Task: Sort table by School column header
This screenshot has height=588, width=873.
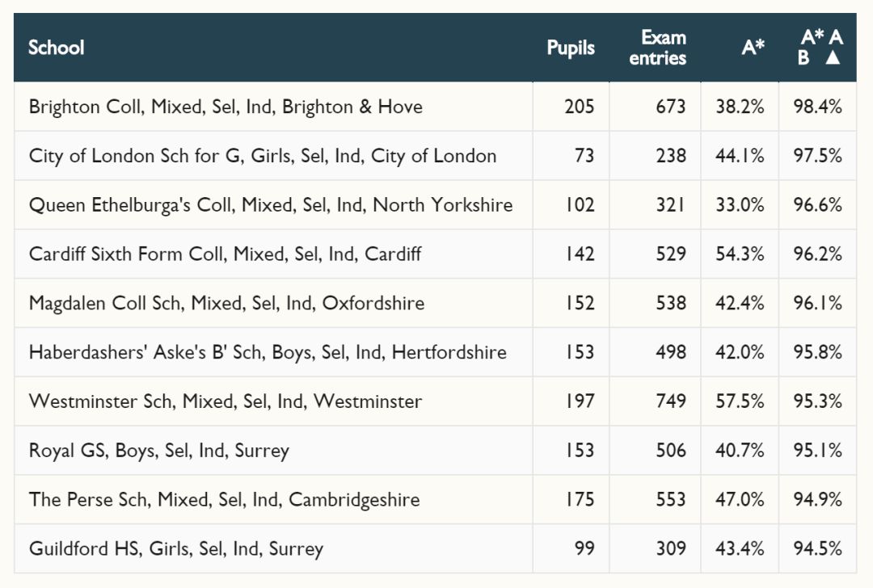Action: click(57, 48)
